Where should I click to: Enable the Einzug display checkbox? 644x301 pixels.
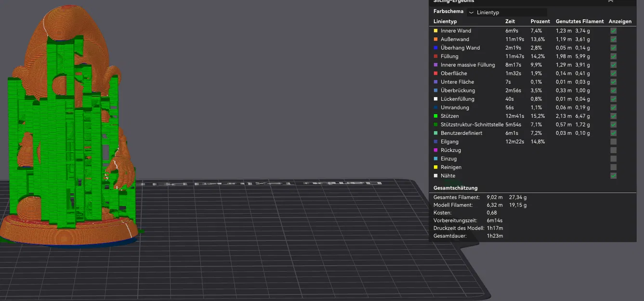pos(613,158)
